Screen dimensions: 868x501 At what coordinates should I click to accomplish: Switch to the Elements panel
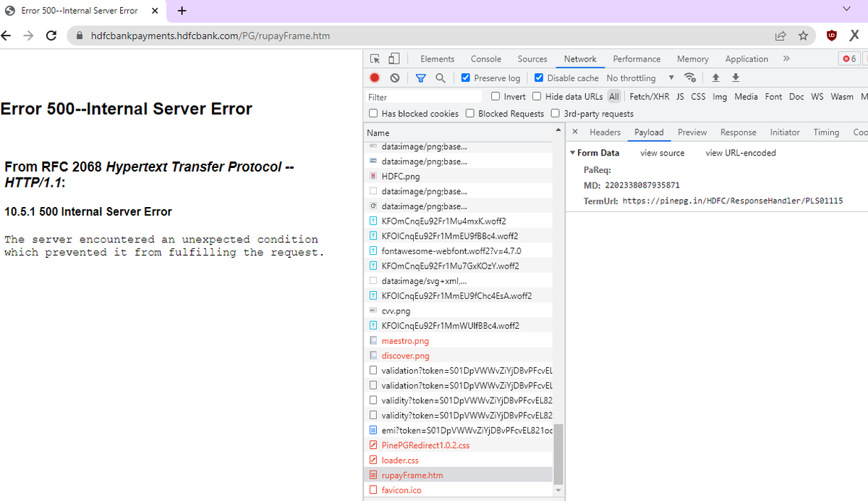coord(438,59)
